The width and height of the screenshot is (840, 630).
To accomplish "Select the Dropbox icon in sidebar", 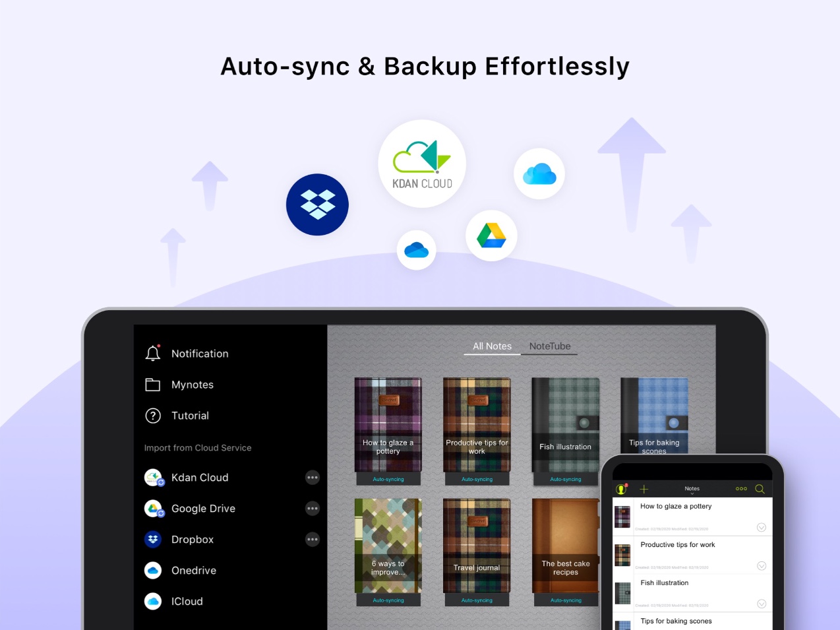I will (x=153, y=540).
